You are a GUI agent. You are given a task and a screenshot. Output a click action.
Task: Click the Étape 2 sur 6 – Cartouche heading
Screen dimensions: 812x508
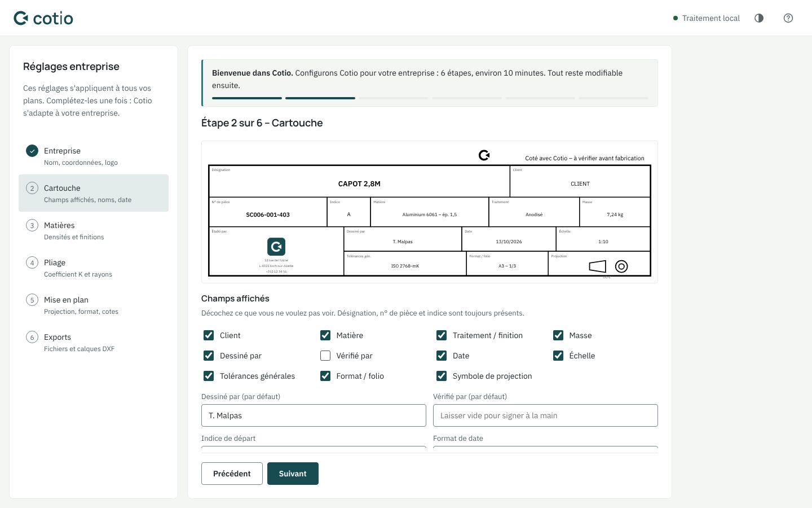pos(262,123)
